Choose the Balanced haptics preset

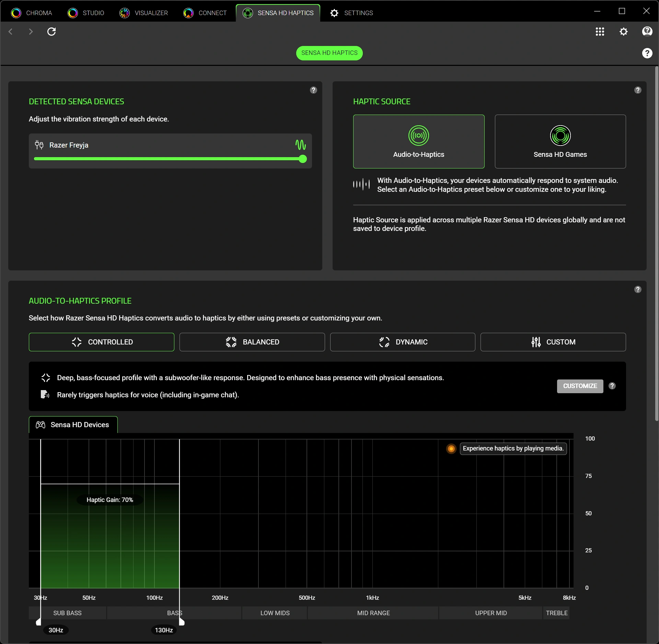[x=252, y=342]
